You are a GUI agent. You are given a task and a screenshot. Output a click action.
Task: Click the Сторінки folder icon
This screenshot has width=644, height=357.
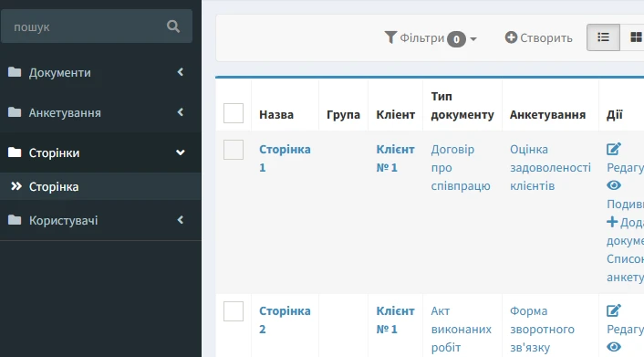pyautogui.click(x=15, y=152)
